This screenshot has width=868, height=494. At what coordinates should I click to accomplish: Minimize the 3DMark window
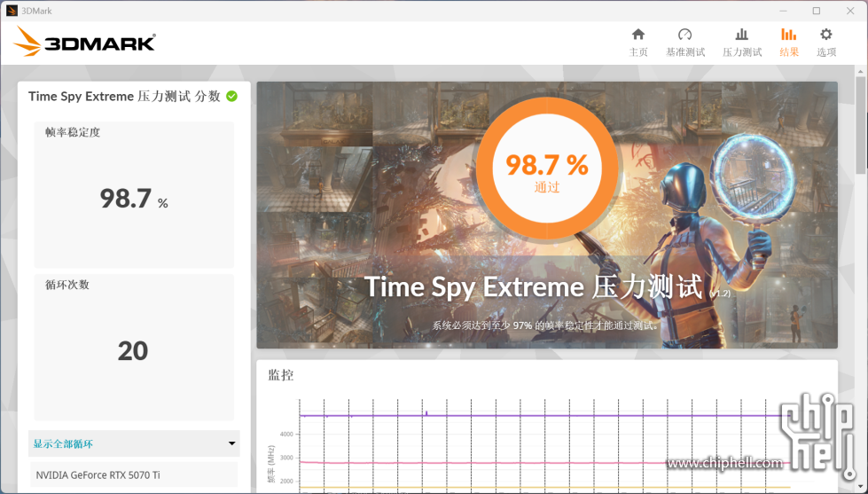click(x=783, y=11)
